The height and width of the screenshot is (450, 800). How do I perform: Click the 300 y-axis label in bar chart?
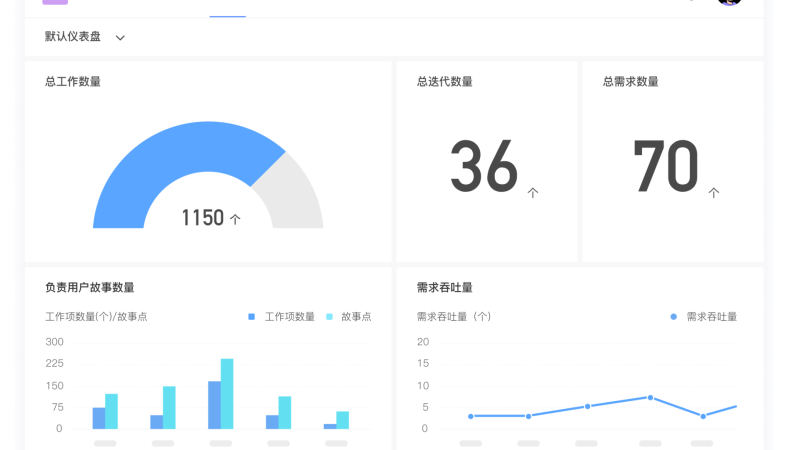click(55, 342)
